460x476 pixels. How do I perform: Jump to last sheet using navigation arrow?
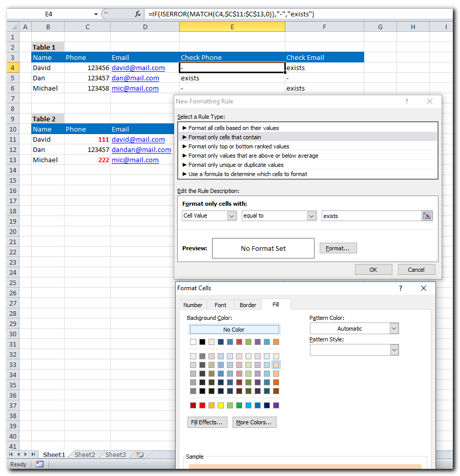[x=33, y=455]
